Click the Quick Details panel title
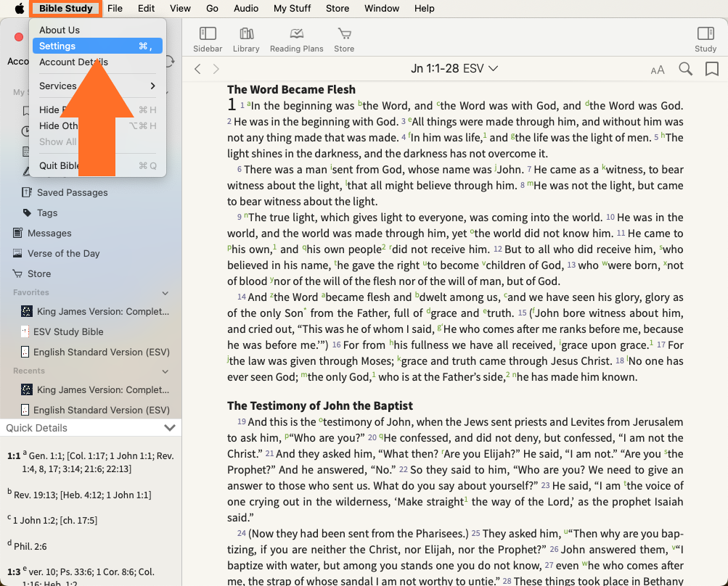728x586 pixels. click(x=37, y=428)
